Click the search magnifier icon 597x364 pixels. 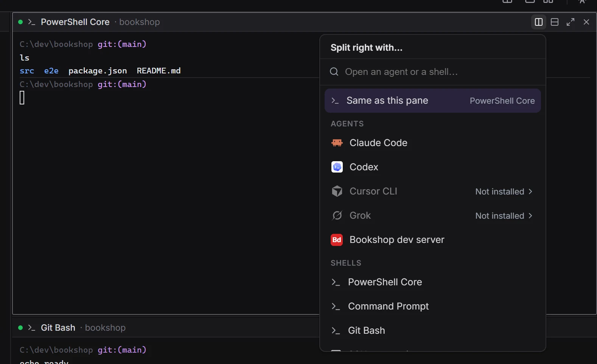point(334,72)
